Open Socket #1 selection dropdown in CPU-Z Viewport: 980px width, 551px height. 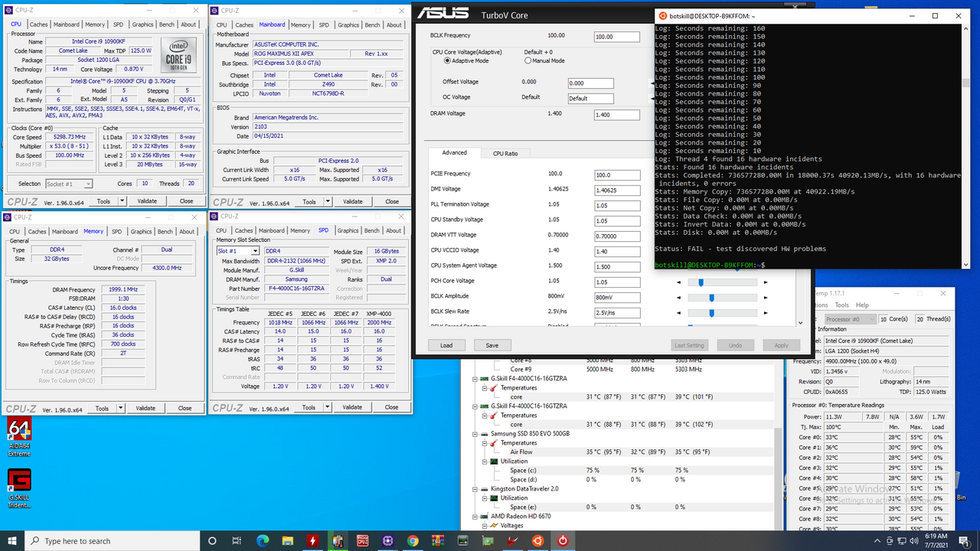click(70, 184)
